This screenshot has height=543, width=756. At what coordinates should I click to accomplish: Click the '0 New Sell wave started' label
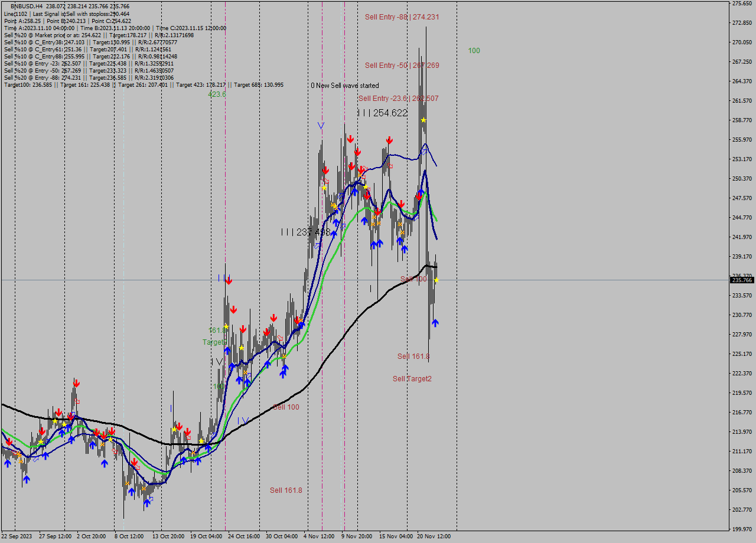pyautogui.click(x=345, y=86)
